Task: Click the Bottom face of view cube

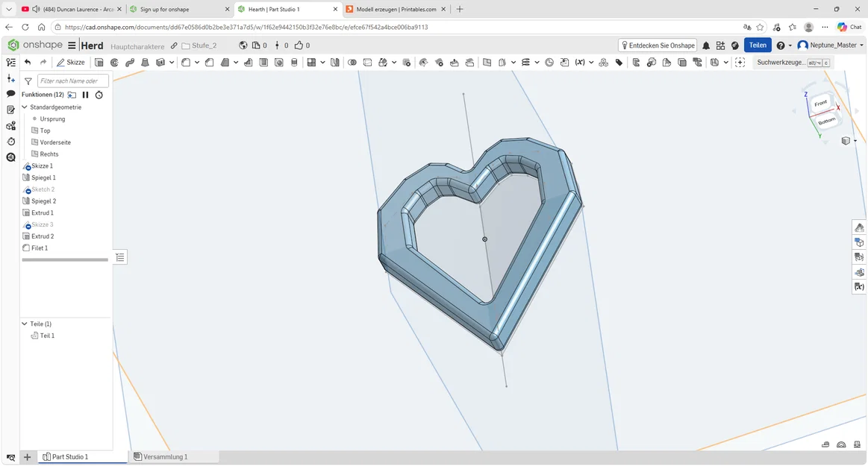Action: point(826,121)
